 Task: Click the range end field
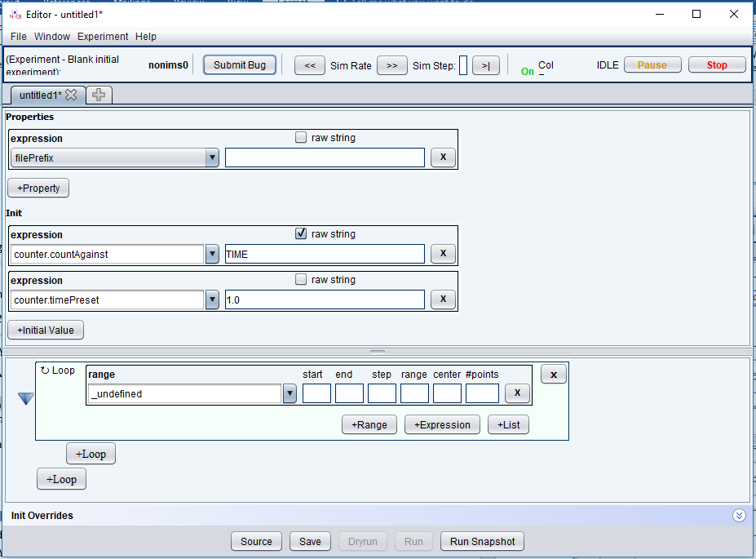click(350, 393)
